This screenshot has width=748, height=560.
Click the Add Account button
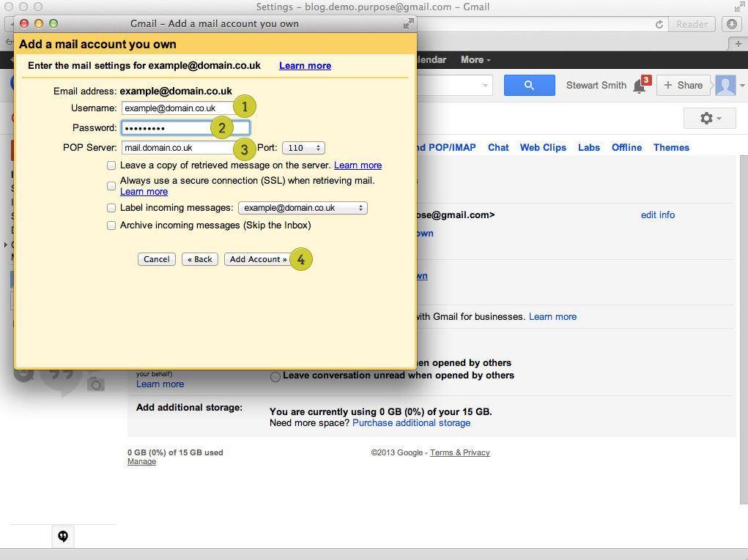(258, 259)
